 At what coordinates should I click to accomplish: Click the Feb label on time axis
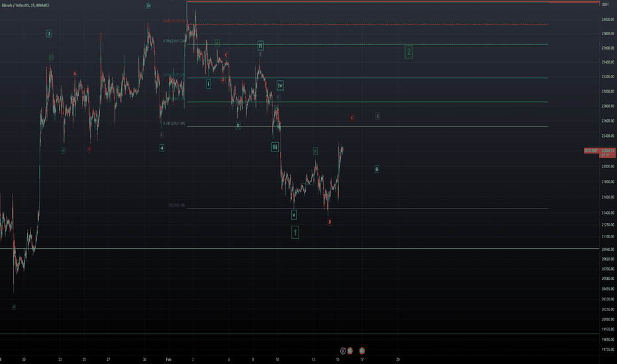tap(168, 359)
